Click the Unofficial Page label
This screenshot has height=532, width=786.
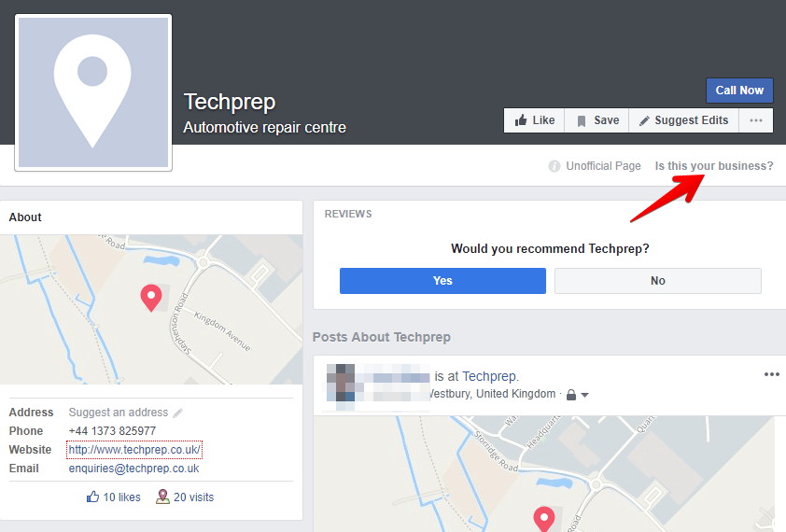[603, 166]
